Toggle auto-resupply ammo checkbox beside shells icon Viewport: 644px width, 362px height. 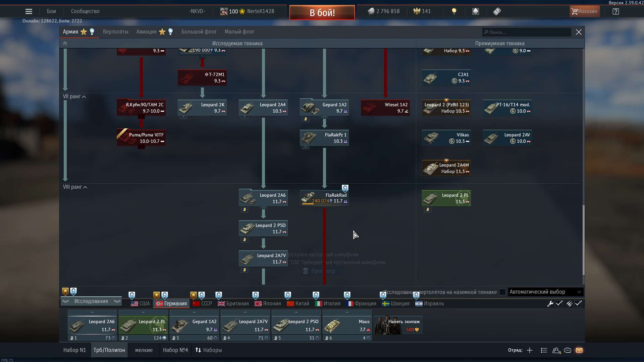click(x=578, y=304)
